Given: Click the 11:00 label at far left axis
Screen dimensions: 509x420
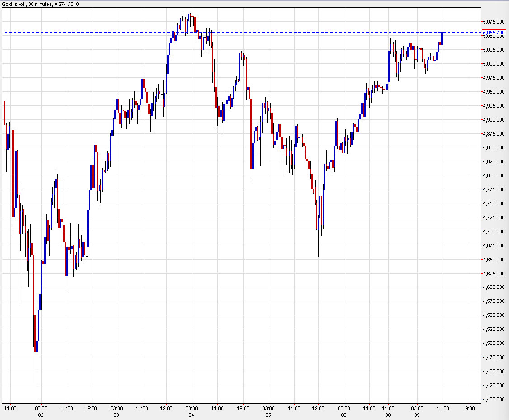Looking at the screenshot, I should (10, 408).
